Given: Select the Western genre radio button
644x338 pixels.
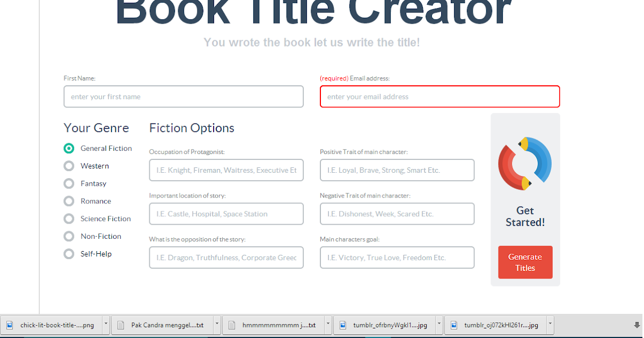Looking at the screenshot, I should click(x=69, y=166).
